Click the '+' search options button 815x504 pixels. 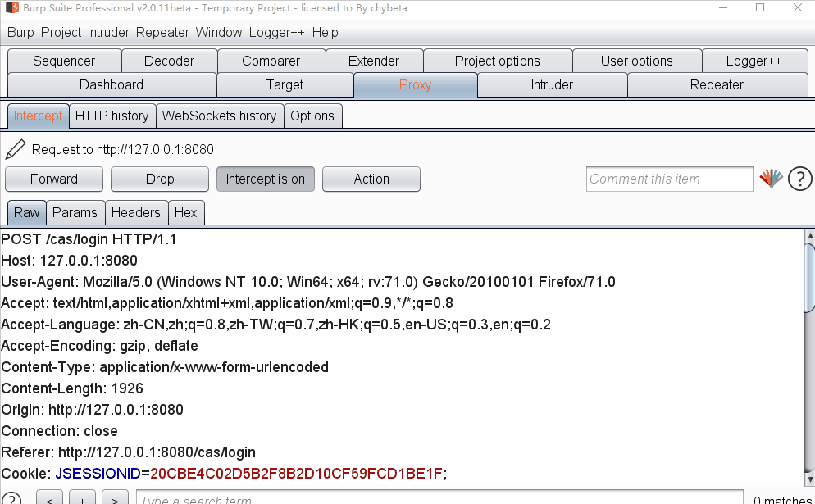click(83, 499)
